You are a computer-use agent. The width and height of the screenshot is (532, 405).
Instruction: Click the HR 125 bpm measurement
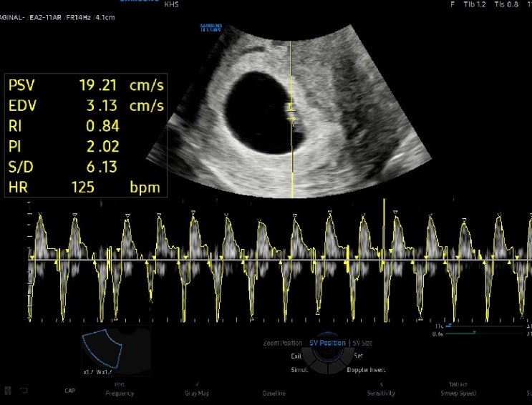pyautogui.click(x=84, y=187)
